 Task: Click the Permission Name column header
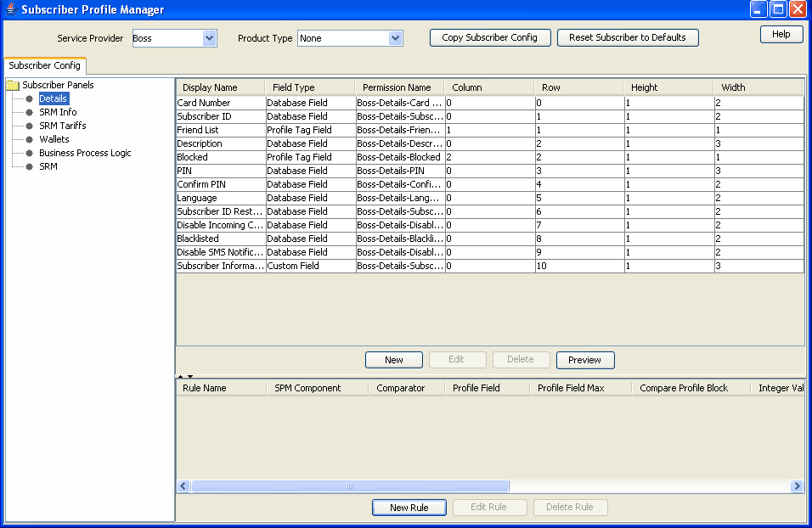(x=400, y=87)
